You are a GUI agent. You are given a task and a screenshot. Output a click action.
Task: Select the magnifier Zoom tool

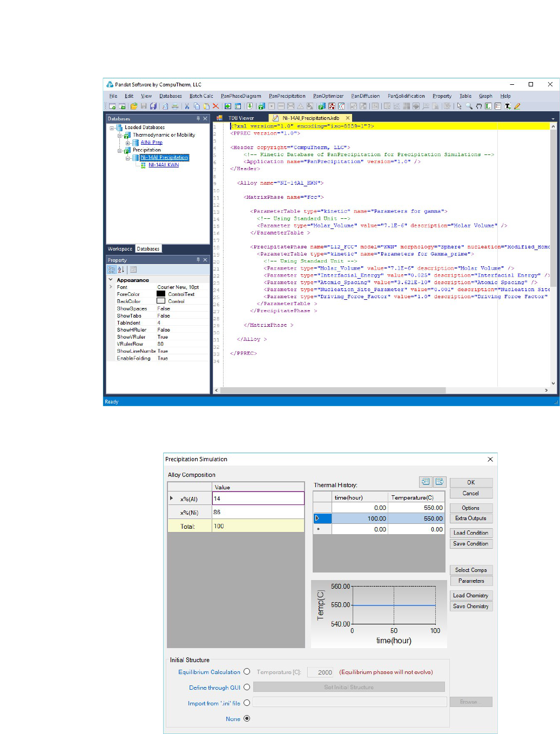[469, 106]
